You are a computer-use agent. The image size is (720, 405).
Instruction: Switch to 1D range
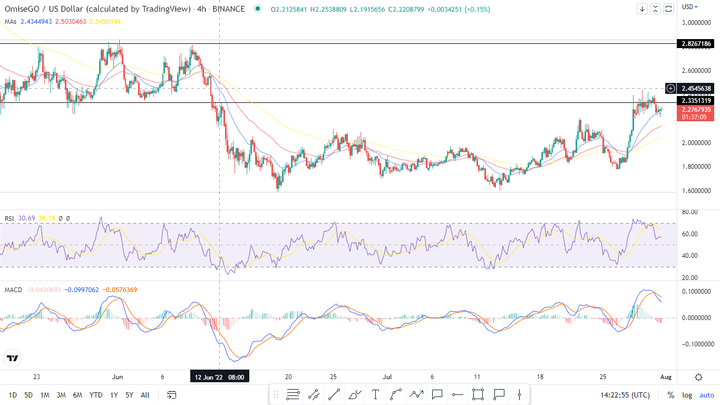tap(13, 395)
